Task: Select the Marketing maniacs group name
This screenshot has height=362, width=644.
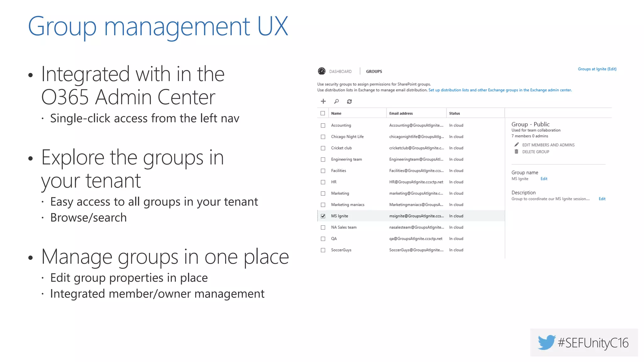Action: coord(347,204)
